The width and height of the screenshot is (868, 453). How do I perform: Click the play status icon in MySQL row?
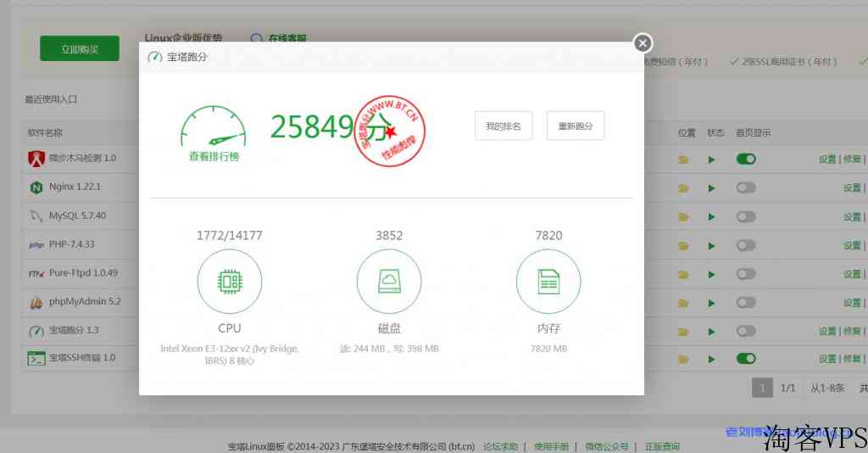click(711, 217)
